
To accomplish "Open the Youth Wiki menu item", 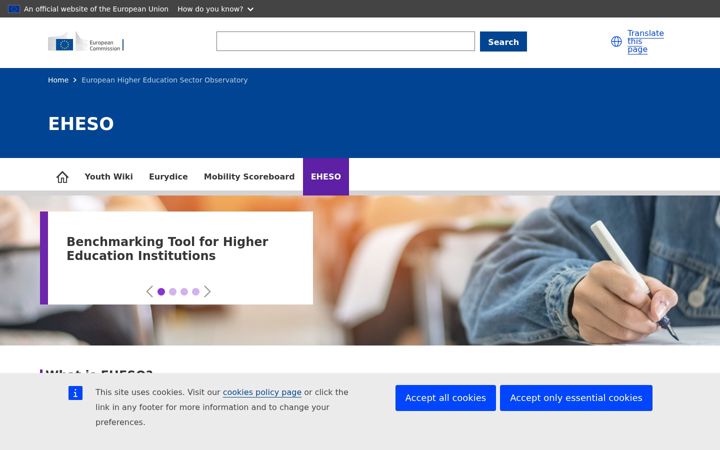I will tap(109, 177).
